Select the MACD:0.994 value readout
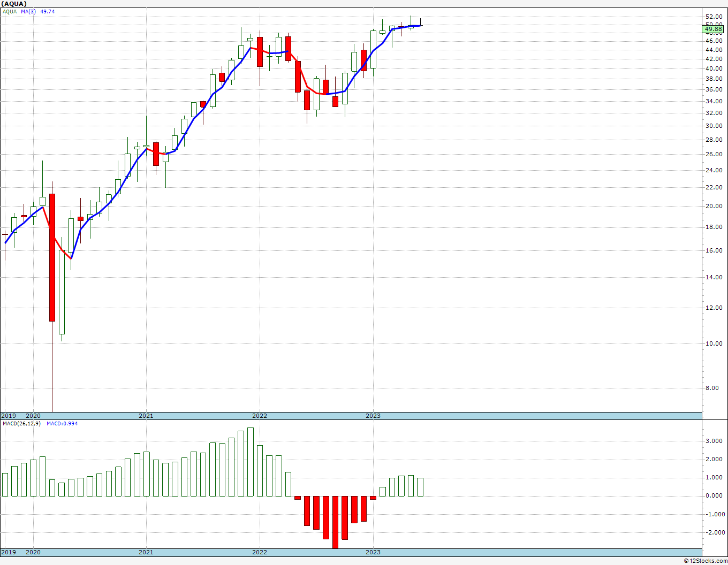 62,424
